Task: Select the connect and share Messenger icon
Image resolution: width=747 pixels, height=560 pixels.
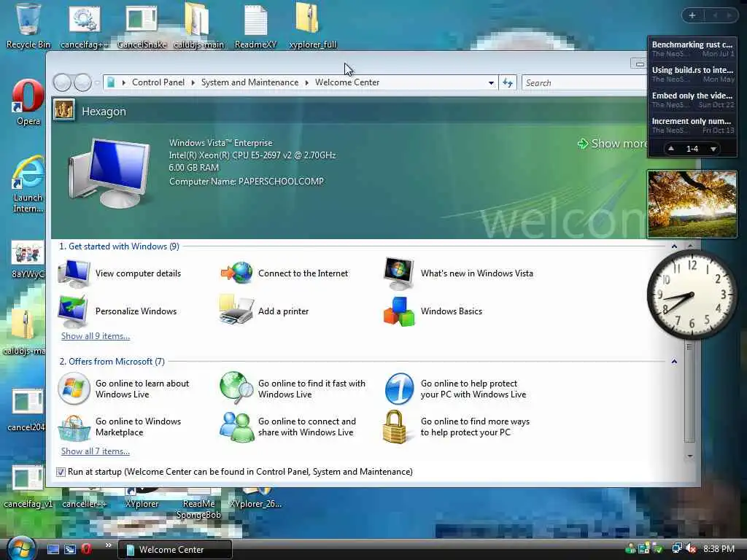Action: 236,427
